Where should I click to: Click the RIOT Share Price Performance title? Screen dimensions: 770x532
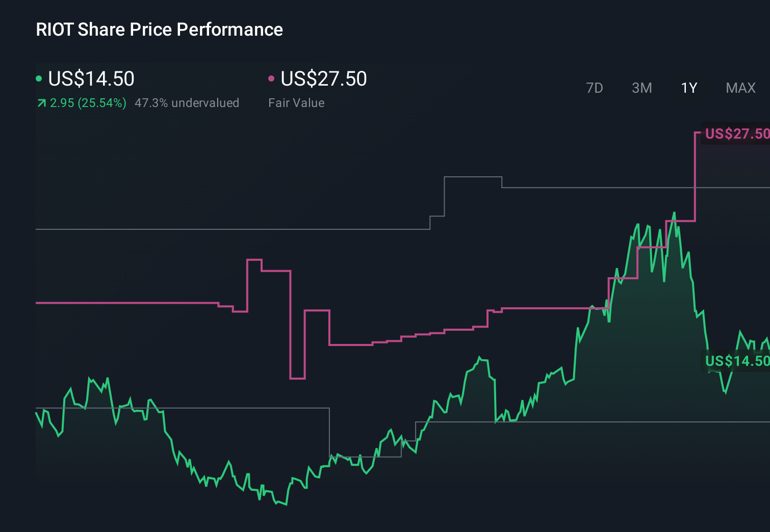(x=159, y=30)
